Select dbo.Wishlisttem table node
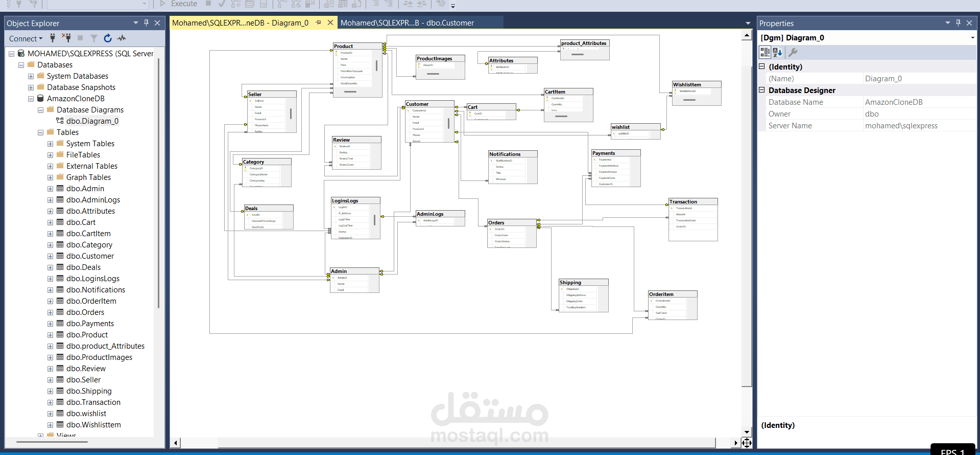 [93, 424]
